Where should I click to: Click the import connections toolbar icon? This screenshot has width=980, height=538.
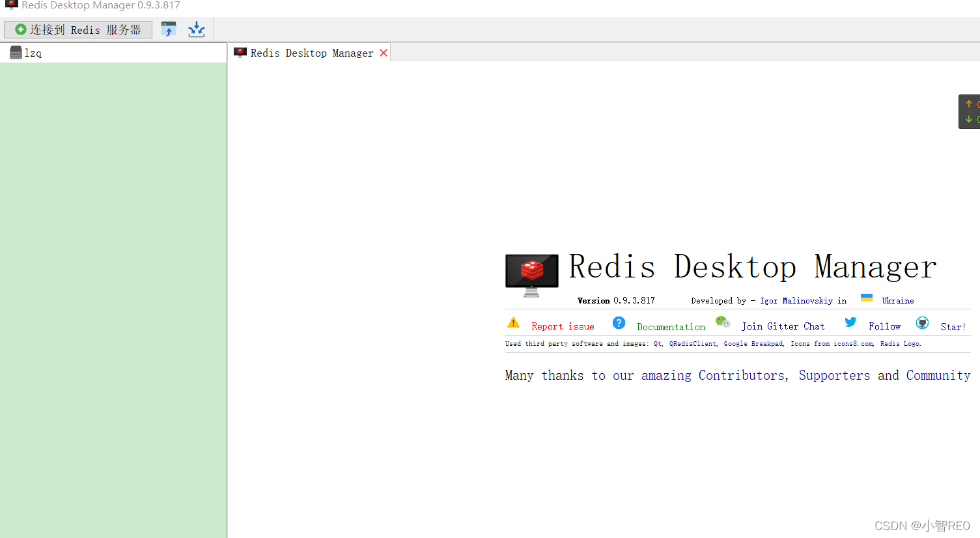pyautogui.click(x=169, y=29)
